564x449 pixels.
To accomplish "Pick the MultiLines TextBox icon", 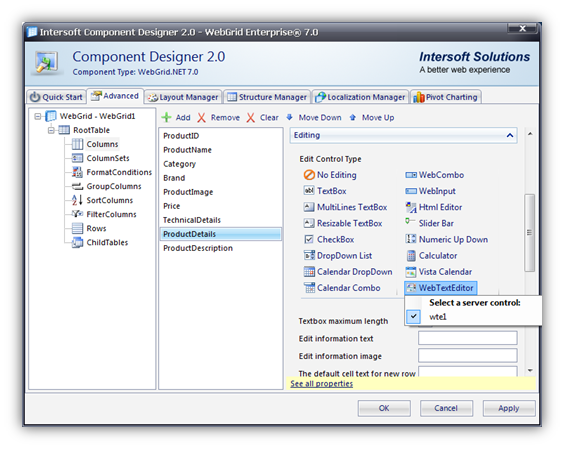I will (x=309, y=207).
